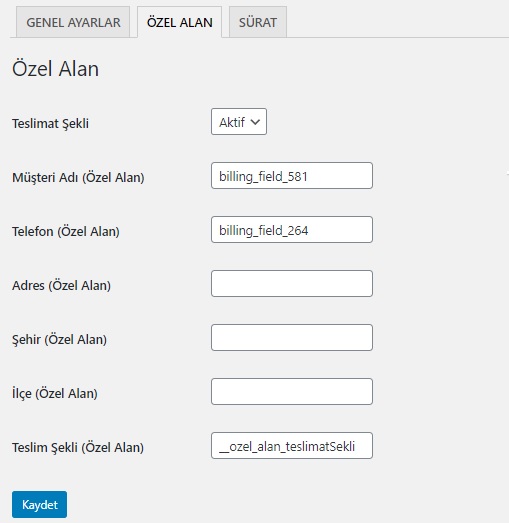The image size is (509, 523).
Task: Click the Müşteri Adı field with billing_field_581
Action: (x=292, y=176)
